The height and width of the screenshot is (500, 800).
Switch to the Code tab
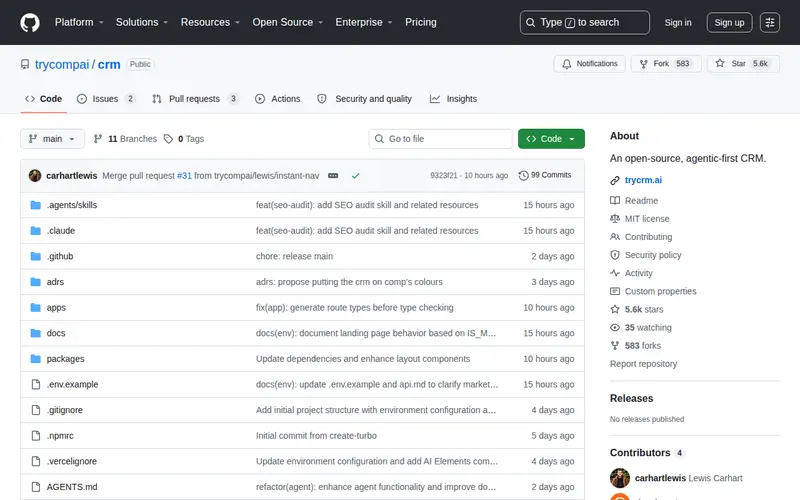point(43,99)
